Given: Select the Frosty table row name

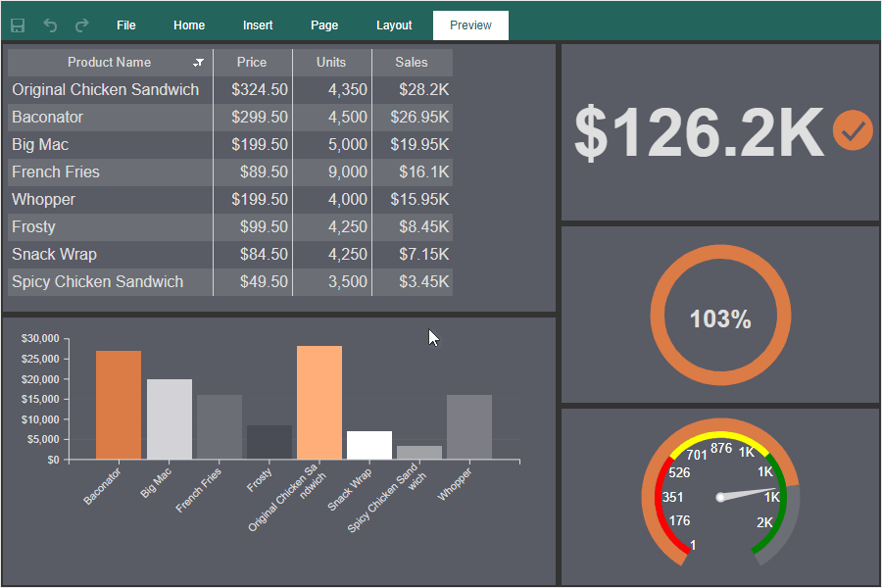Looking at the screenshot, I should (33, 226).
